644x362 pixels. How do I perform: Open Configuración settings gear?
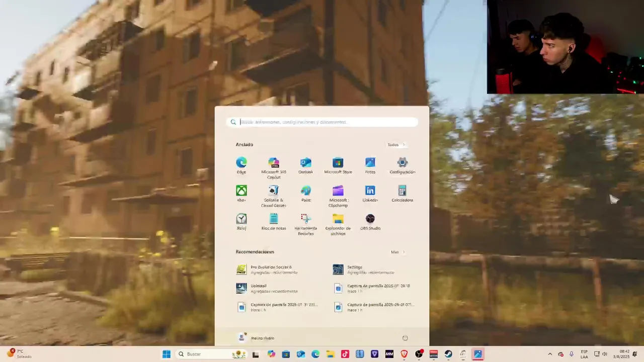[402, 165]
